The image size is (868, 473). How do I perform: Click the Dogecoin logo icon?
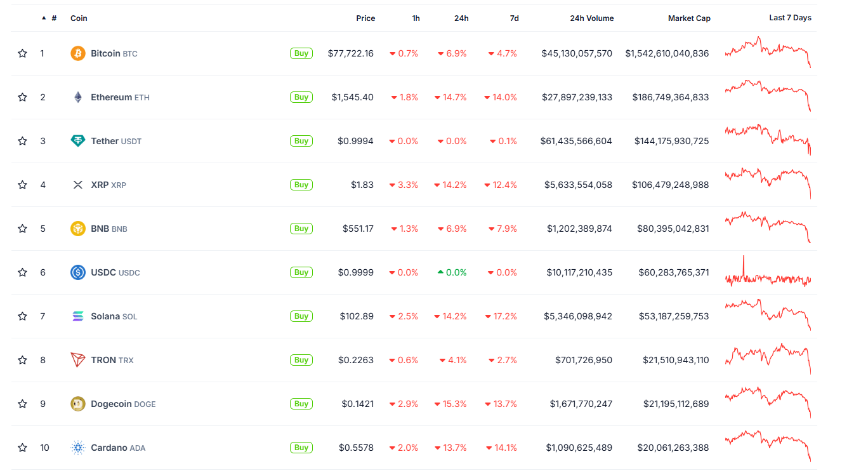pos(77,403)
